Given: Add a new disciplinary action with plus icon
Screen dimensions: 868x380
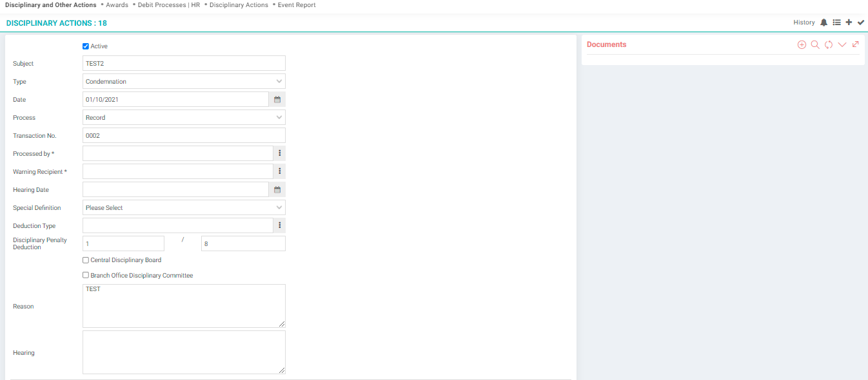Looking at the screenshot, I should [x=849, y=23].
